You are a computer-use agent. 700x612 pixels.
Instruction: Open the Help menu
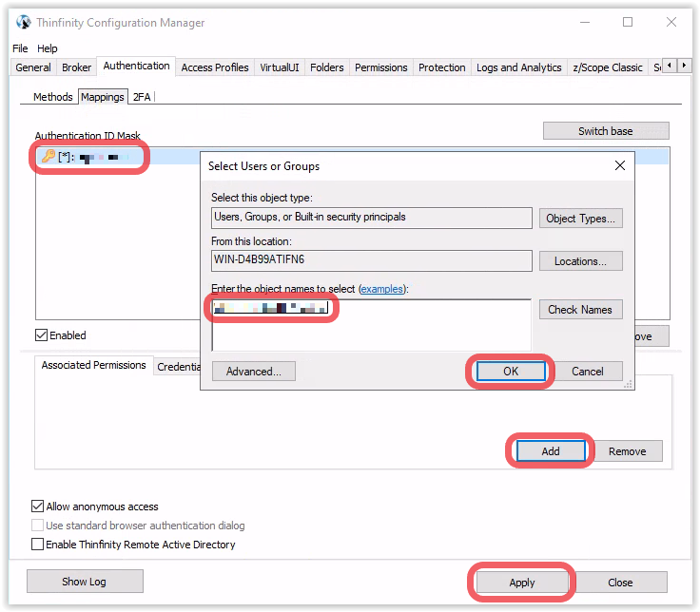coord(47,48)
